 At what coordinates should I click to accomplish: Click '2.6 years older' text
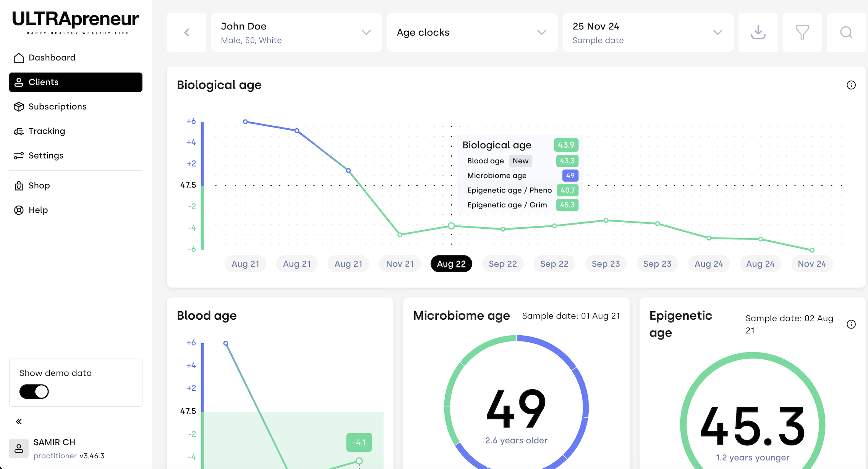[x=516, y=440]
